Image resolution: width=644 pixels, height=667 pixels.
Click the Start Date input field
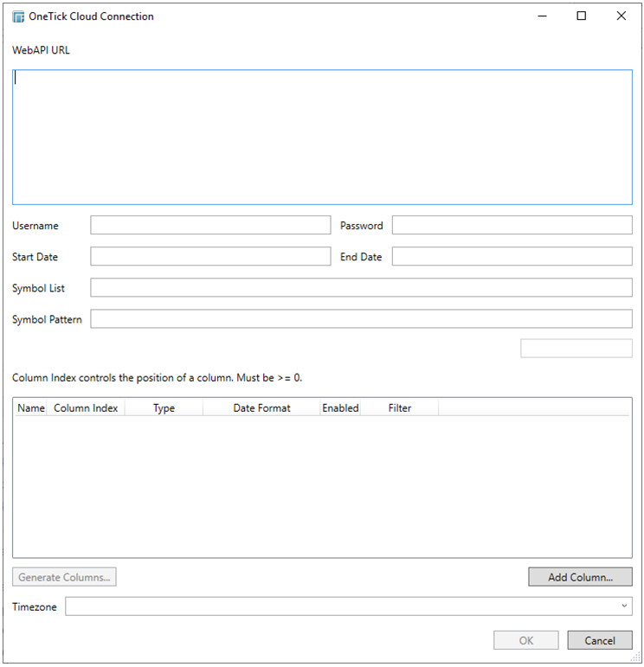click(210, 257)
